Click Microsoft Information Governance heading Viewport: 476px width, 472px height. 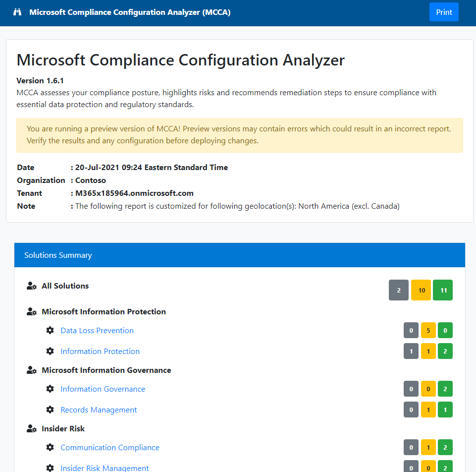[106, 370]
